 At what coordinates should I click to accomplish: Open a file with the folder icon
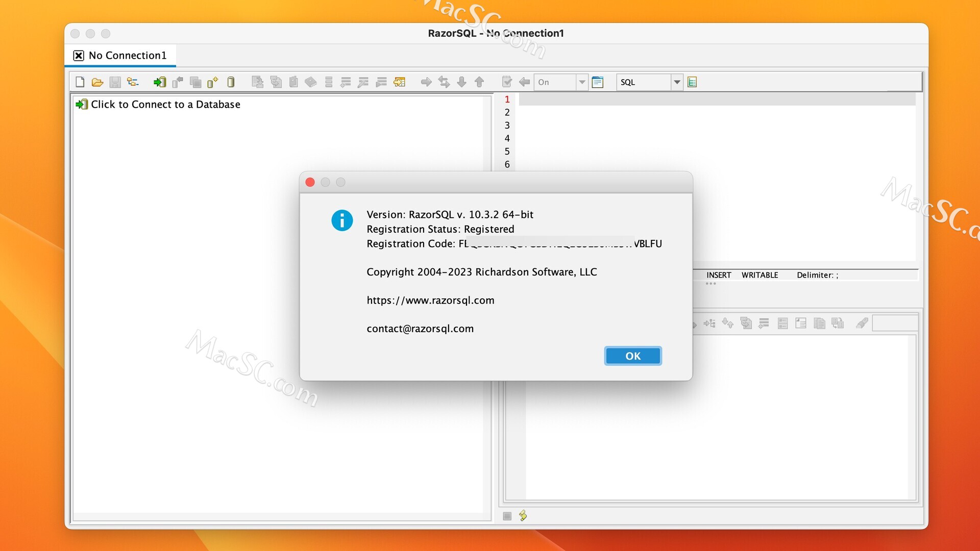[97, 82]
